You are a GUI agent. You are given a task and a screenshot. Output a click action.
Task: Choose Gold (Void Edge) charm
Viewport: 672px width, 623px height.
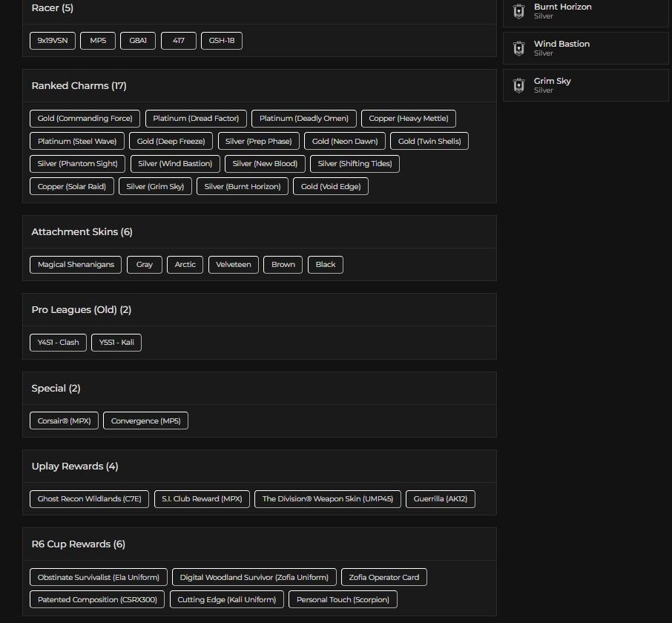point(331,186)
